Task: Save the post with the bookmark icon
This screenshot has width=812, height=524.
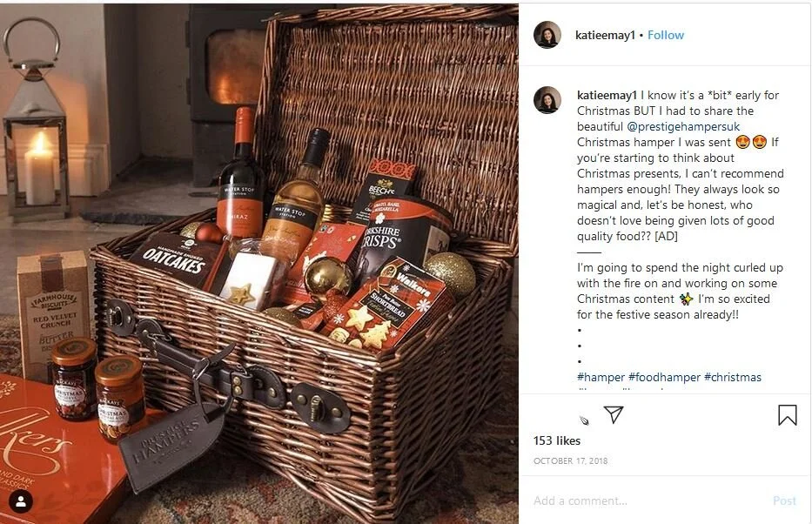Action: (787, 414)
